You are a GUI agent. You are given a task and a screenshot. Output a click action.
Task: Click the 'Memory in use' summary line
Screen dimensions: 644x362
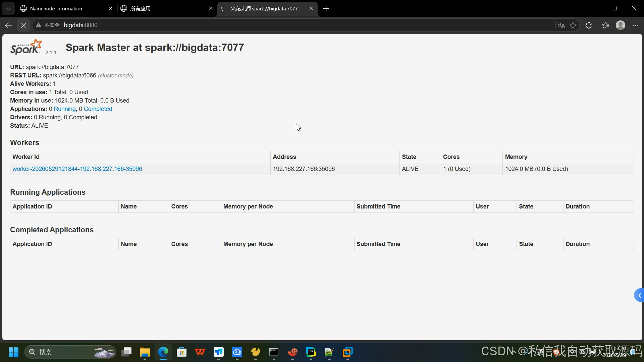(70, 101)
